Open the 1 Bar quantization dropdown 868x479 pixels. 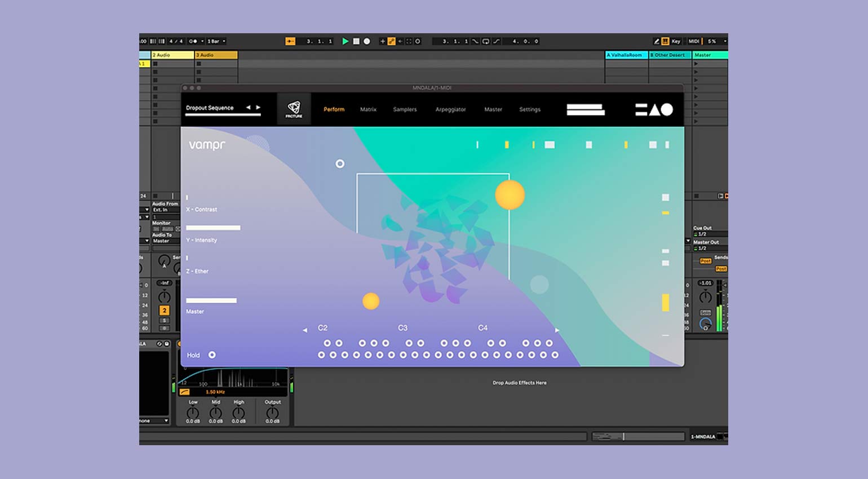[216, 41]
